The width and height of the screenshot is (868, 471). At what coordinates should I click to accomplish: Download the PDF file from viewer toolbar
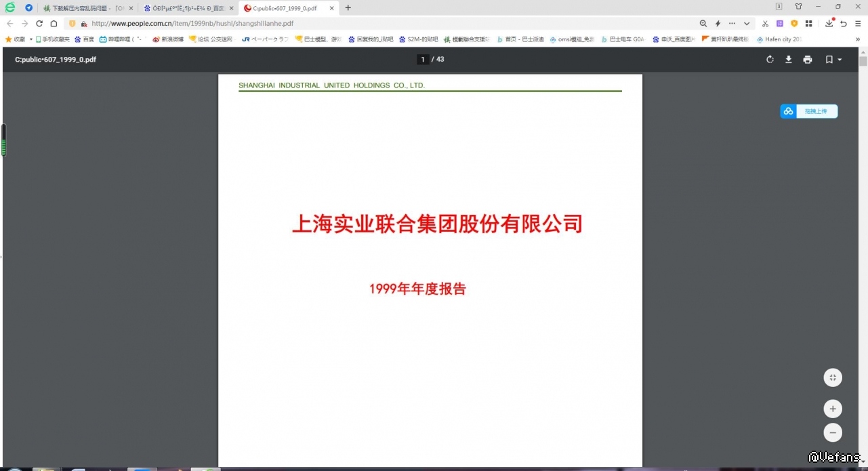point(789,60)
